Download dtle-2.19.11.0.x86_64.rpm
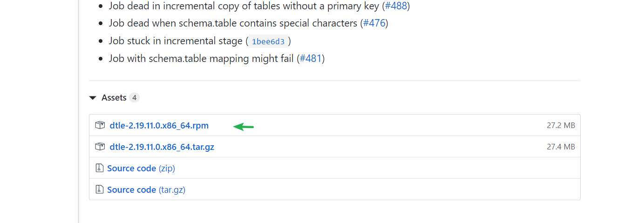This screenshot has height=223, width=644. point(159,126)
